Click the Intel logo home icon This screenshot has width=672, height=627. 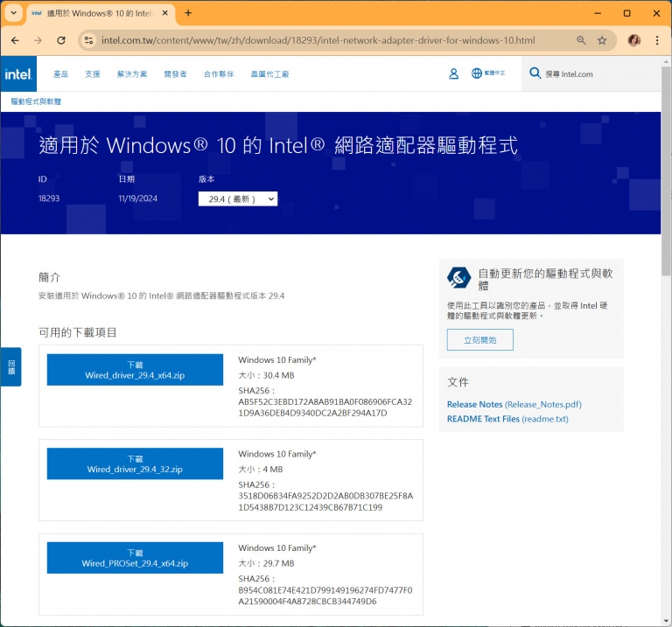point(18,73)
